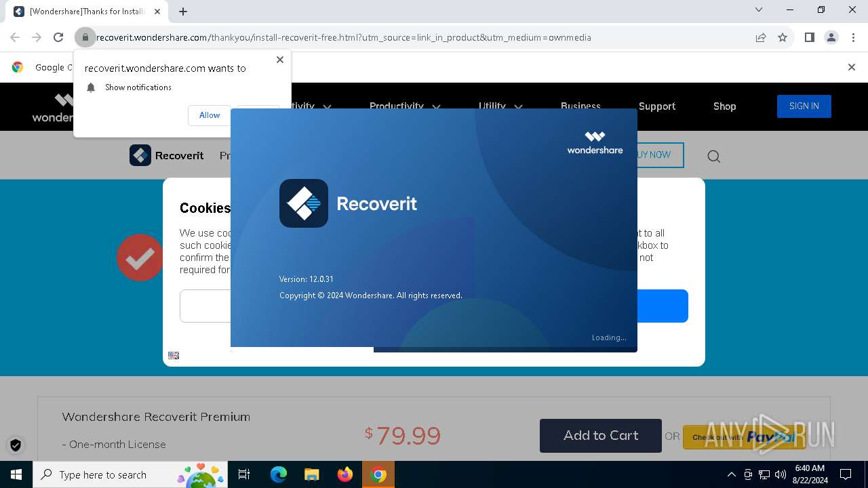Open volume control tray icon
Screen dimensions: 868x488
click(x=780, y=474)
